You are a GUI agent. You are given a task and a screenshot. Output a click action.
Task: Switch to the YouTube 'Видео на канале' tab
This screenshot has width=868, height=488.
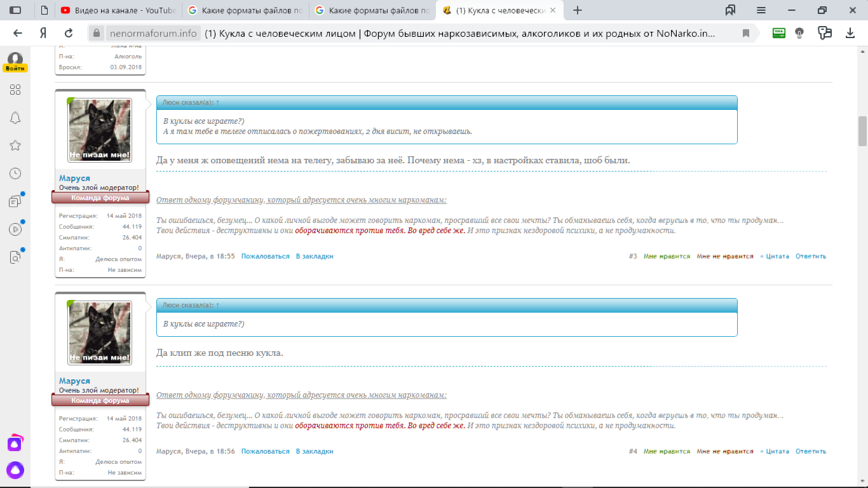(118, 10)
